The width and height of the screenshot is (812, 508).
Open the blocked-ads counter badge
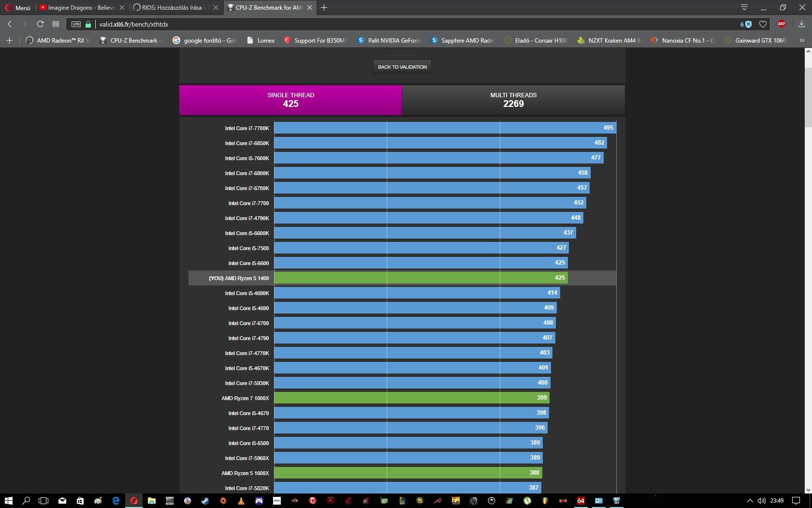pos(746,24)
